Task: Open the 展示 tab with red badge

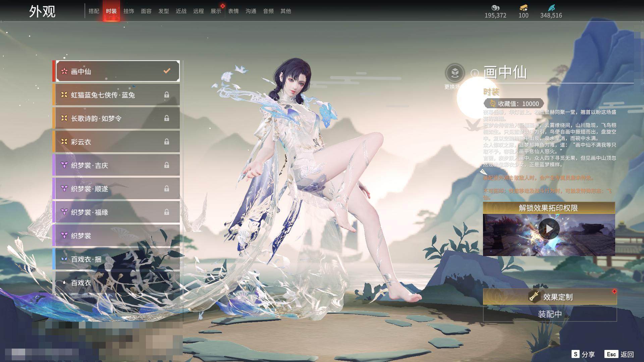Action: 216,11
